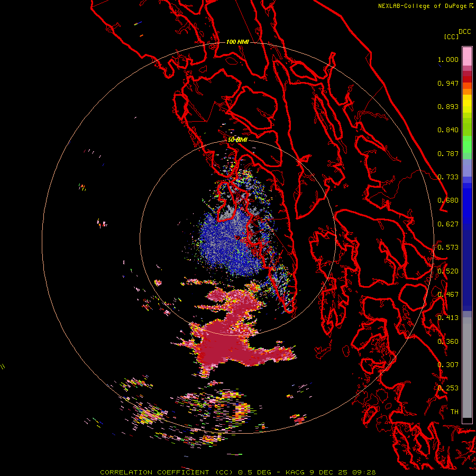Click the 50 NMI range ring label
The image size is (476, 476).
(237, 140)
